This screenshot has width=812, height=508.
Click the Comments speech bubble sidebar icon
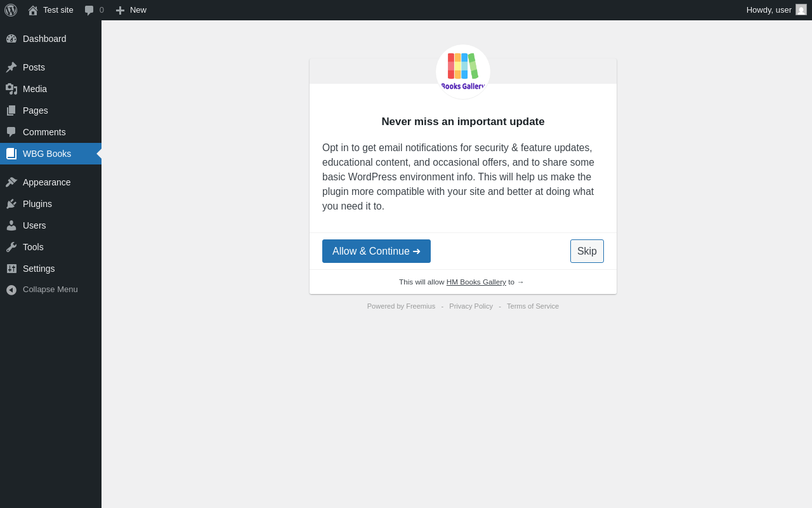pyautogui.click(x=11, y=132)
